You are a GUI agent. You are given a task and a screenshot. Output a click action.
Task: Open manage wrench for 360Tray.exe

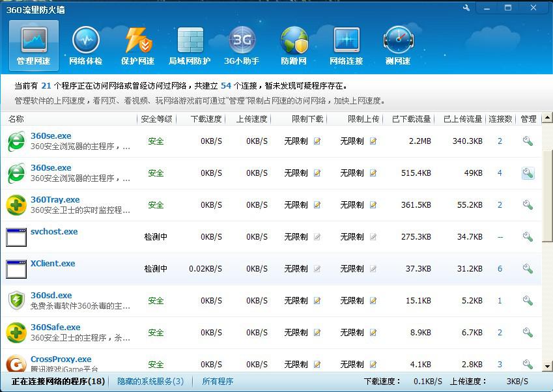tap(528, 205)
